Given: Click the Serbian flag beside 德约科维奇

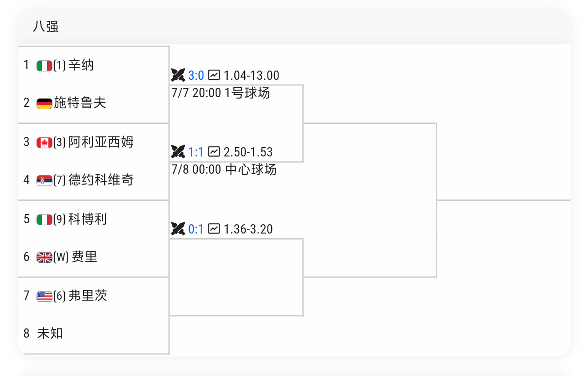Looking at the screenshot, I should [44, 181].
